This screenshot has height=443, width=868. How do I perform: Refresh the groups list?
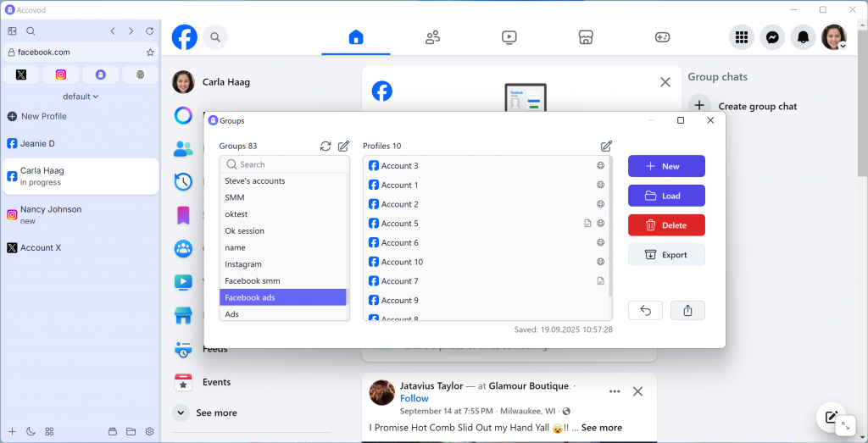(x=325, y=147)
